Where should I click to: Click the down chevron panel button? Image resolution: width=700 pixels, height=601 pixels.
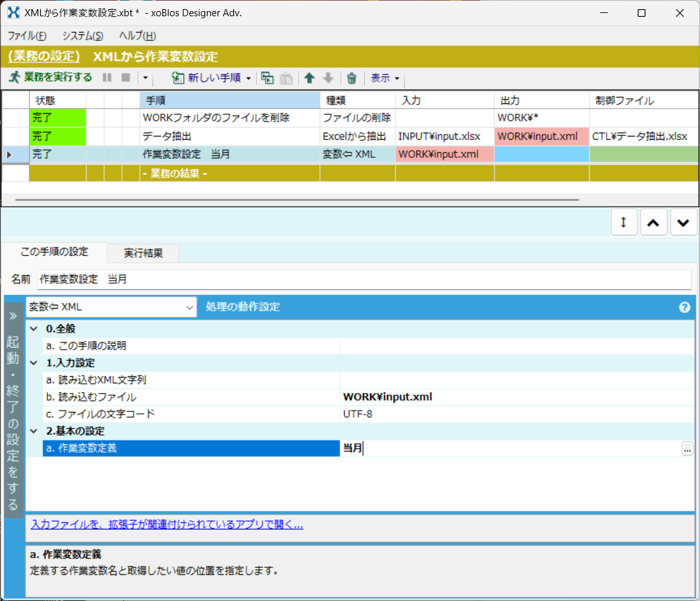click(683, 222)
